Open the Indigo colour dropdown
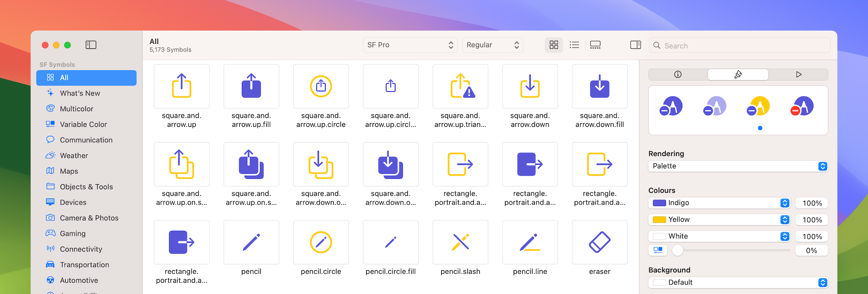Viewport: 868px width, 294px height. tap(719, 203)
